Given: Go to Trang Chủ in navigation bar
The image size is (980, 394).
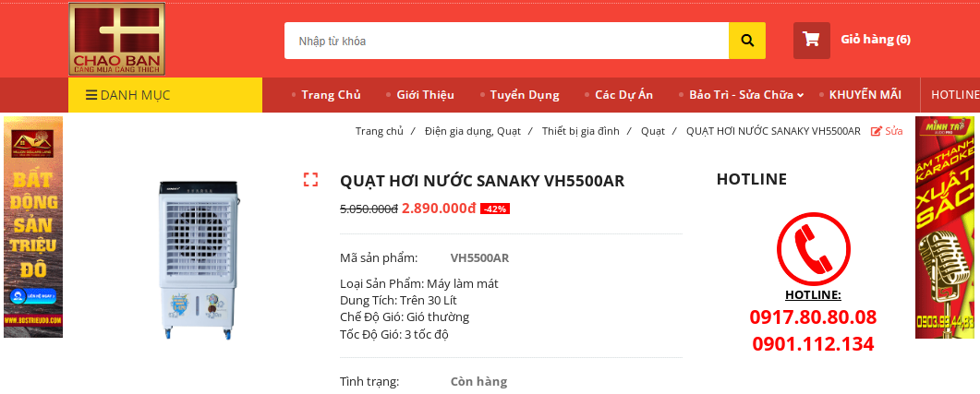Looking at the screenshot, I should 331,95.
